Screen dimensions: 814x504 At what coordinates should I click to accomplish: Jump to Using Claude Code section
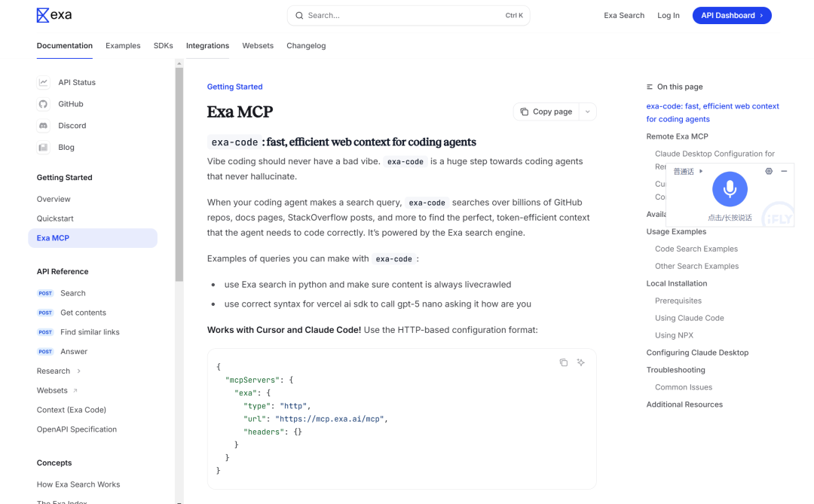(690, 318)
